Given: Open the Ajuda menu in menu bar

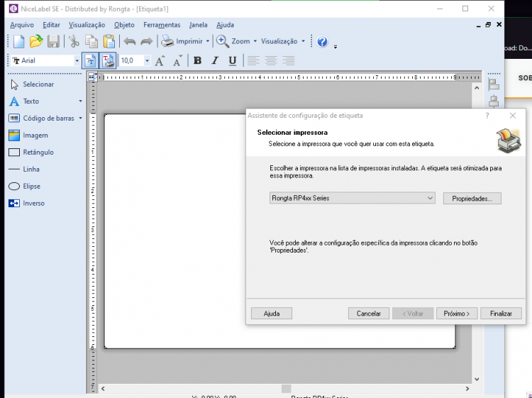Looking at the screenshot, I should coord(226,25).
